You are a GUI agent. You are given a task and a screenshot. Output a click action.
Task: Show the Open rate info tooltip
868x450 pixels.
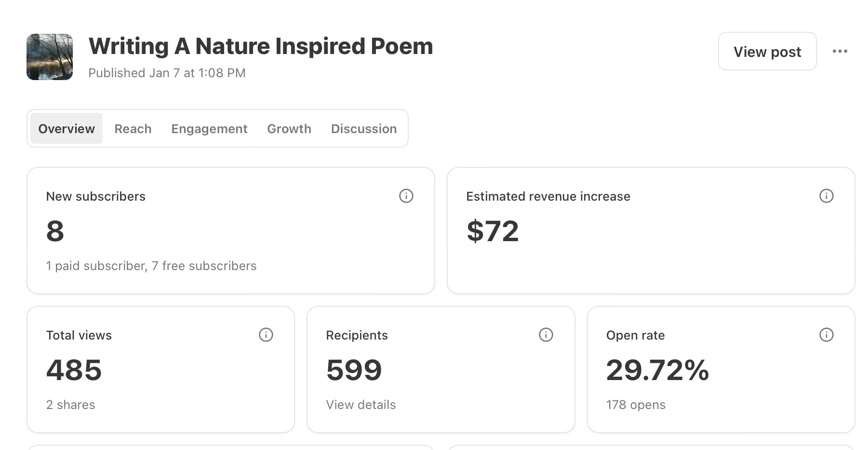pyautogui.click(x=826, y=335)
